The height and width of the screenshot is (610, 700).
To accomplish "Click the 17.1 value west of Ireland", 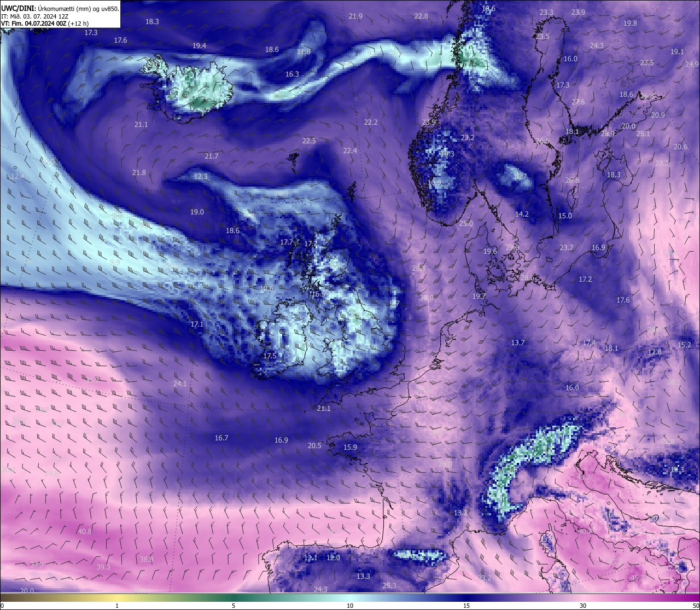I will click(x=197, y=324).
